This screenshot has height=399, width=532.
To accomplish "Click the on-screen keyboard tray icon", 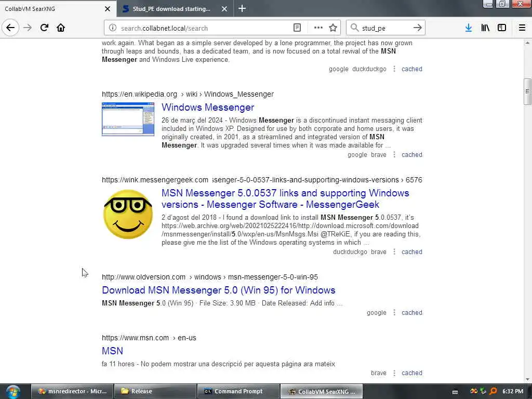I will (455, 392).
